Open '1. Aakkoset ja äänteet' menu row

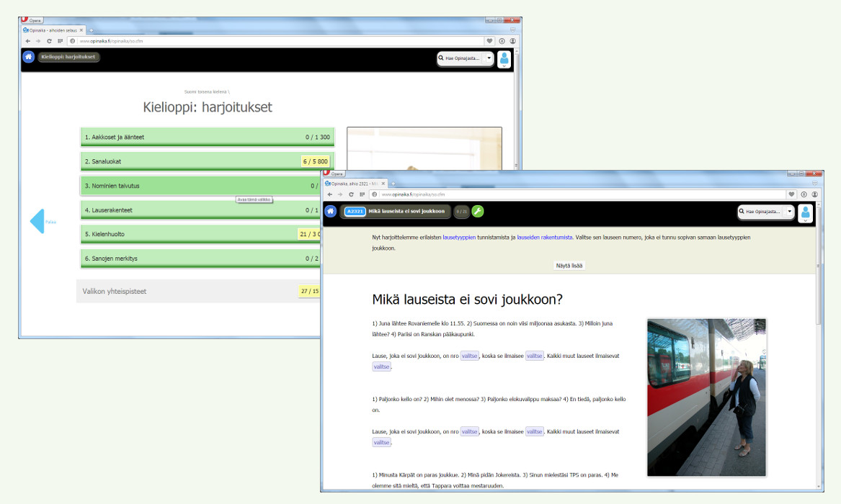pyautogui.click(x=208, y=137)
